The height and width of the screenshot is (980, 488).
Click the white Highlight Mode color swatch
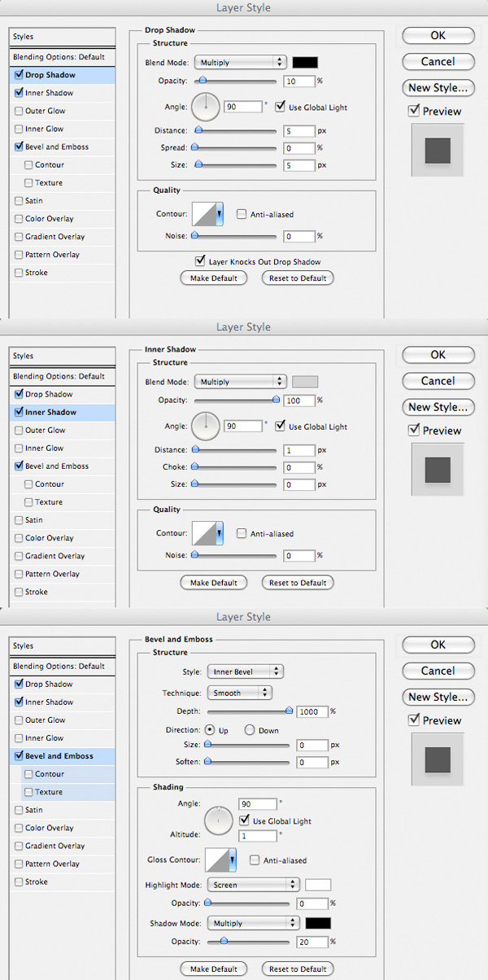click(318, 884)
